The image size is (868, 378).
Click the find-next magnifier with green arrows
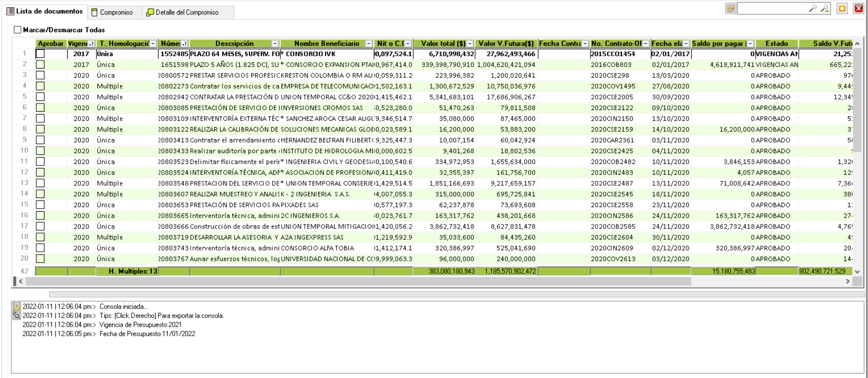tap(824, 9)
